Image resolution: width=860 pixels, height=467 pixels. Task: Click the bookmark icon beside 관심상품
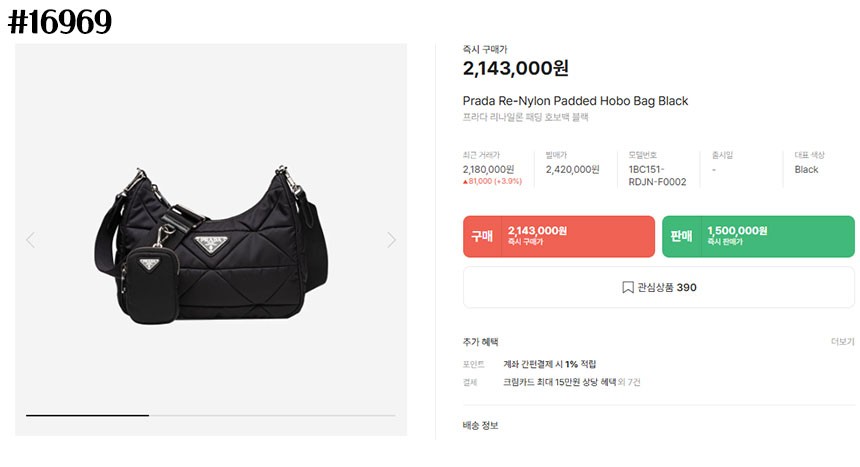(x=628, y=288)
